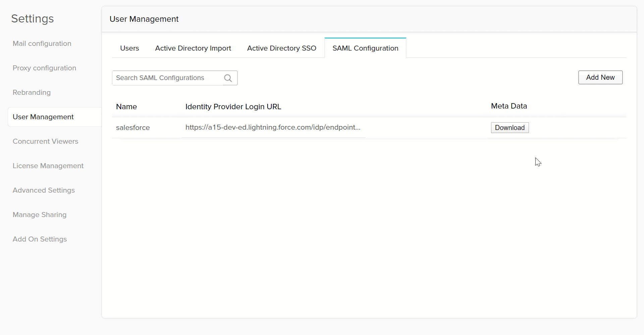The height and width of the screenshot is (335, 644).
Task: Open the Active Directory SSO tab
Action: click(x=281, y=48)
